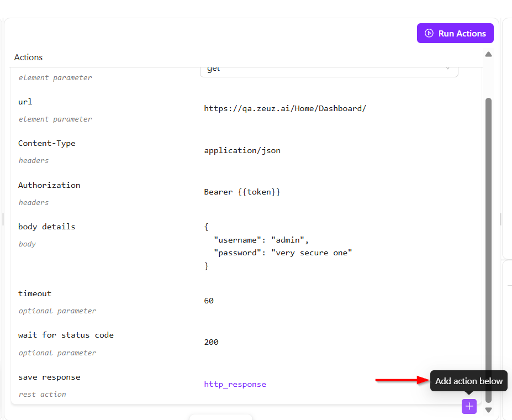Click the Actions panel heading
The height and width of the screenshot is (420, 512).
tap(28, 57)
